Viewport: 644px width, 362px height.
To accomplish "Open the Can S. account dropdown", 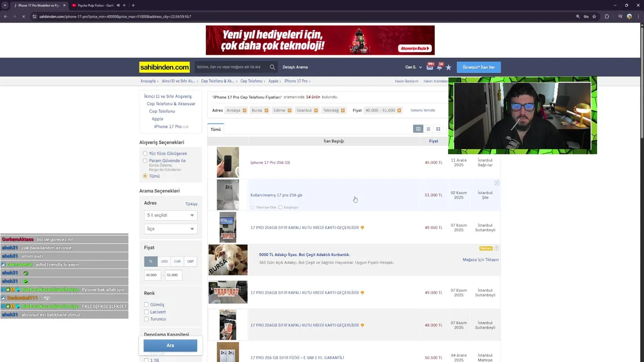I will coord(414,67).
